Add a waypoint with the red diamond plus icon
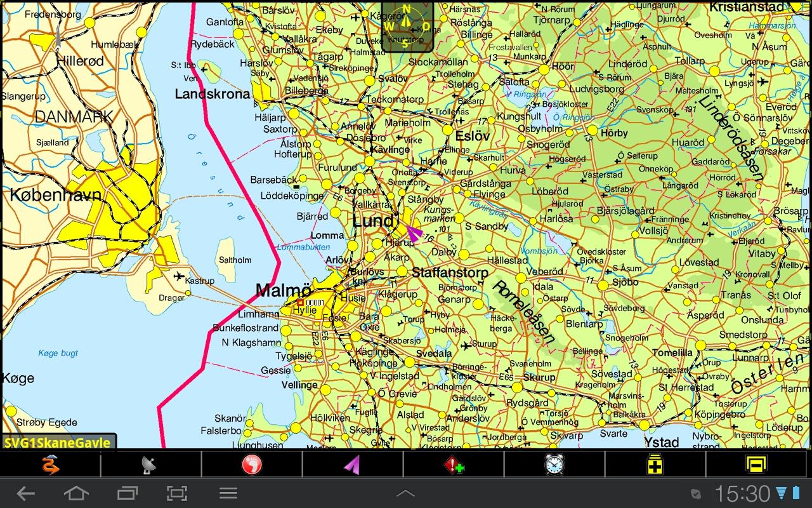Screen dimensions: 812x508 454,465
